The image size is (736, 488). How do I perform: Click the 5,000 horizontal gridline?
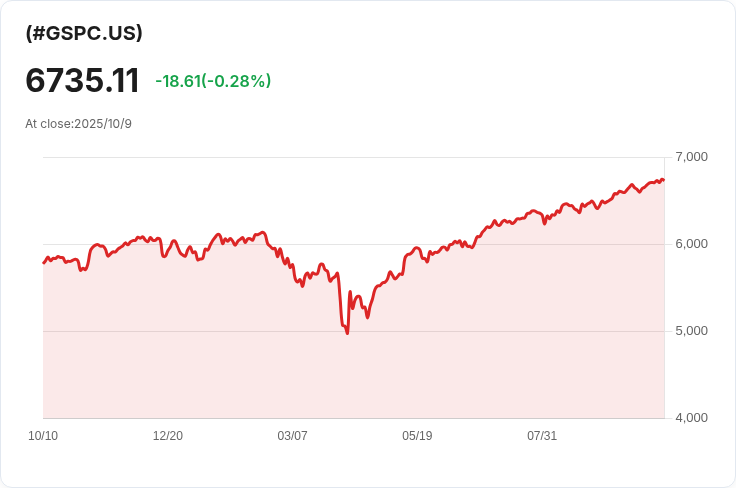click(x=354, y=331)
